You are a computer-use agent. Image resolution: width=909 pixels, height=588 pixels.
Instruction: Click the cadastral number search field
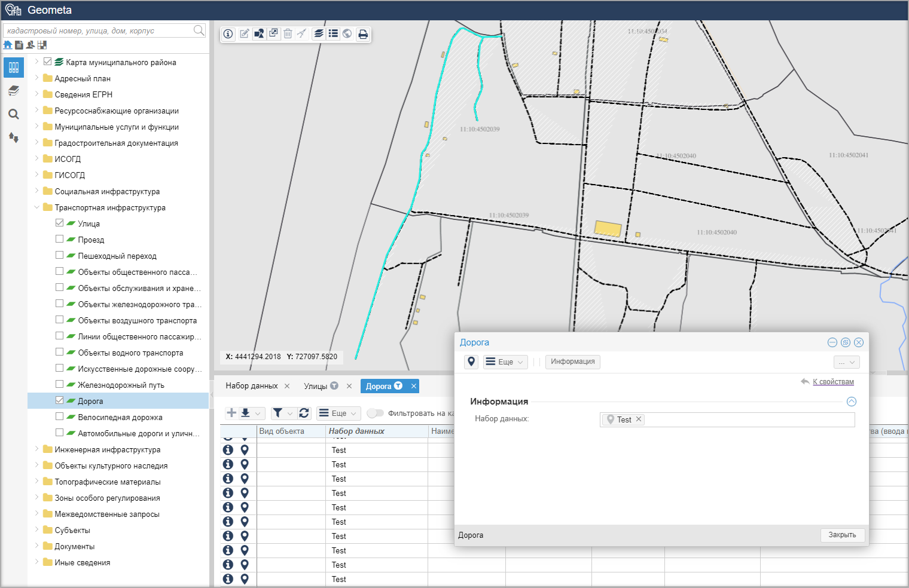point(98,30)
